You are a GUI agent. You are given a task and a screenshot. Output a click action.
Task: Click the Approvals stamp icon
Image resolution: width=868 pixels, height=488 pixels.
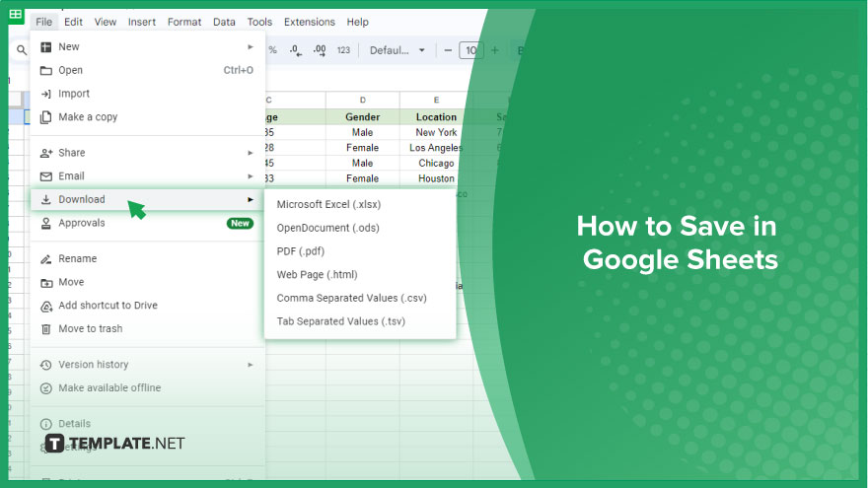(x=46, y=223)
